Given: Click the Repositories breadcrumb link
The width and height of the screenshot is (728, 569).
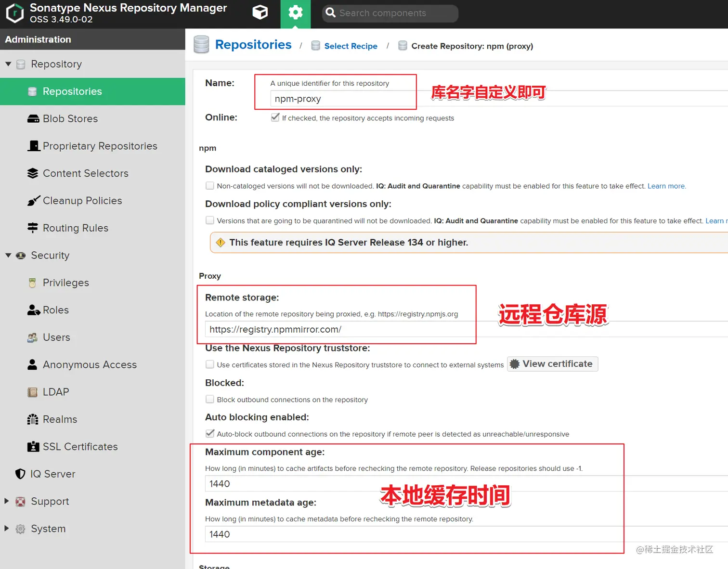Looking at the screenshot, I should [253, 44].
